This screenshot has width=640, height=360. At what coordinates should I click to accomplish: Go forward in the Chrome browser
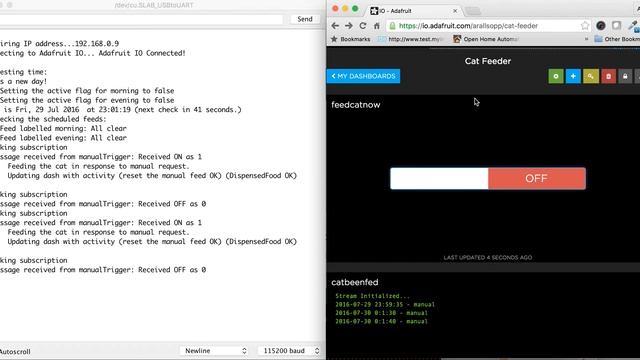pyautogui.click(x=349, y=26)
